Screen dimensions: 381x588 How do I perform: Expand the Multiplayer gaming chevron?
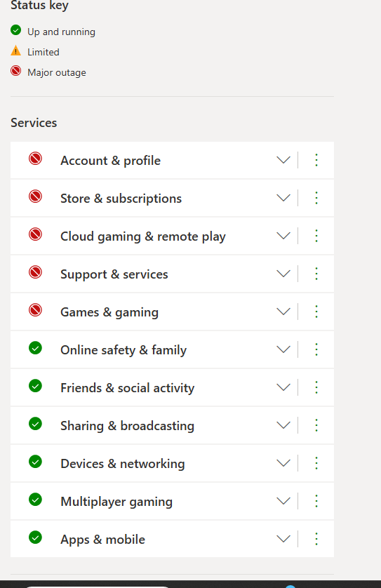click(x=283, y=501)
